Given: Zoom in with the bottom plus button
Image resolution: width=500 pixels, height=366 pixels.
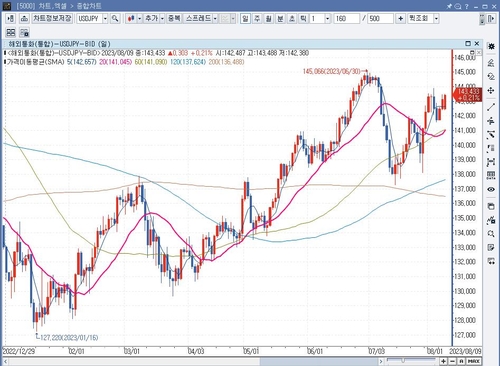Looking at the screenshot, I should tap(444, 361).
